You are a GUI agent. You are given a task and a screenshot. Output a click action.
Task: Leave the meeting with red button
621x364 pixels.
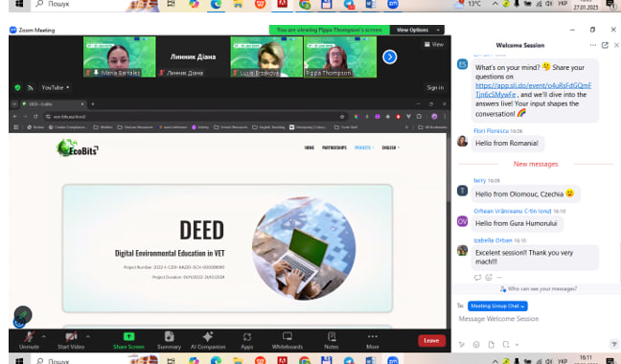coord(431,341)
